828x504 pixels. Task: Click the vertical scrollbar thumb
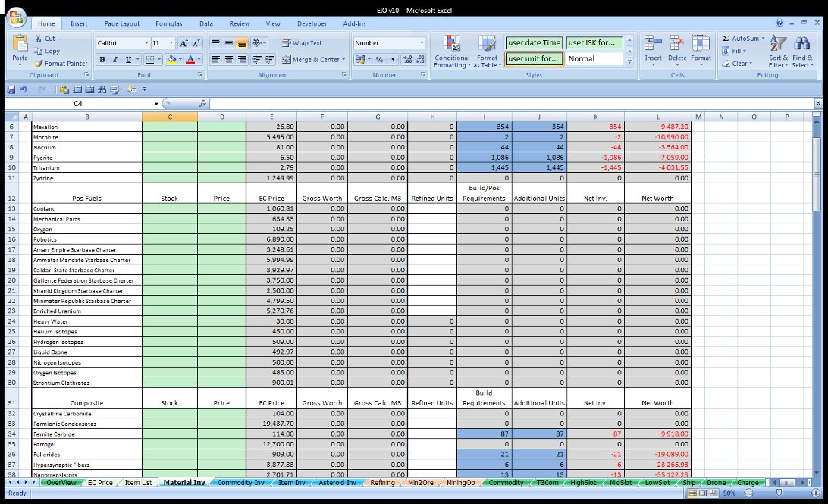[817, 173]
